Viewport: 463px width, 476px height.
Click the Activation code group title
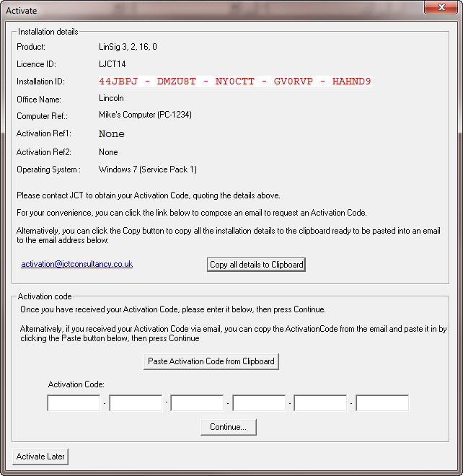coord(45,296)
